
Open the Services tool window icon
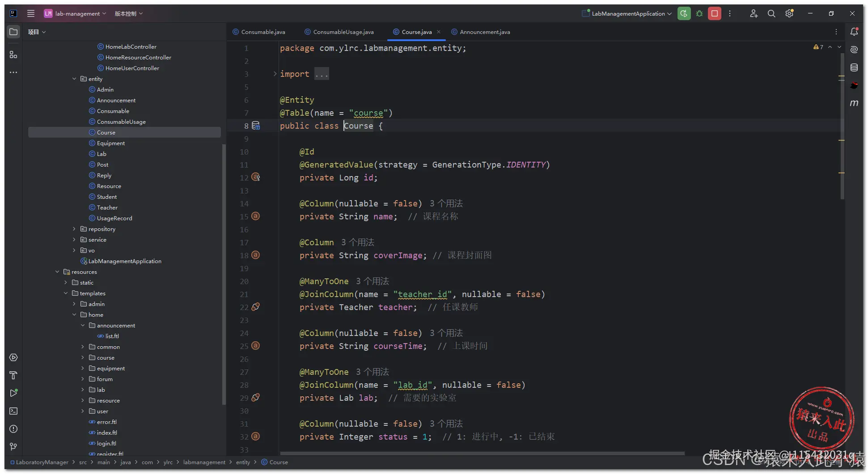13,357
